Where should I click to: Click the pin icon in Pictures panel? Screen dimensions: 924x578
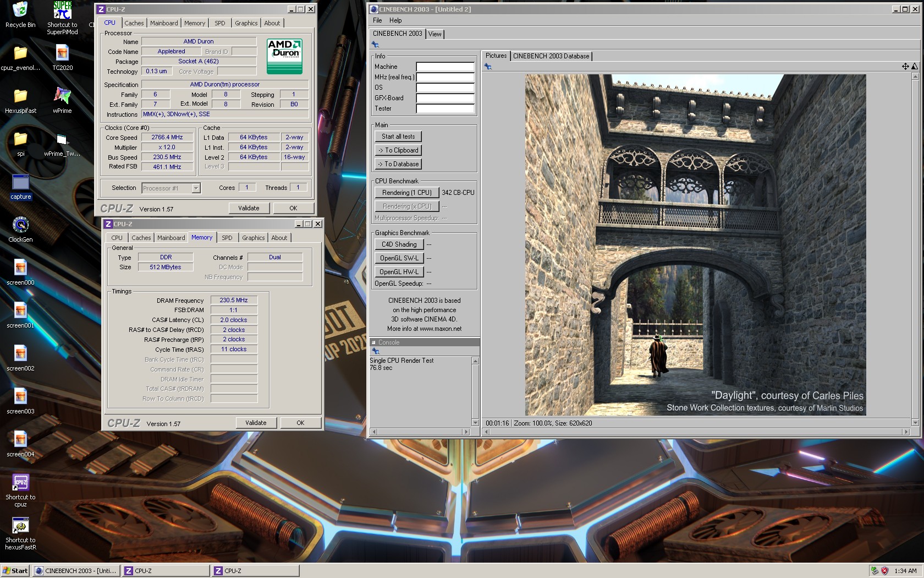(x=488, y=67)
